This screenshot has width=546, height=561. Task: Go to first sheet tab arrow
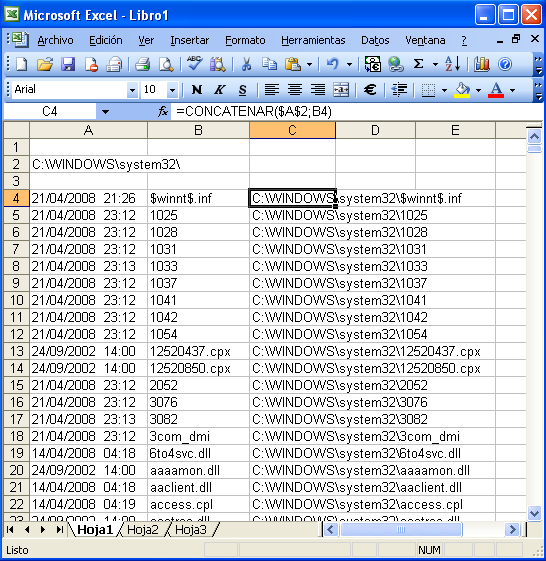pos(10,530)
